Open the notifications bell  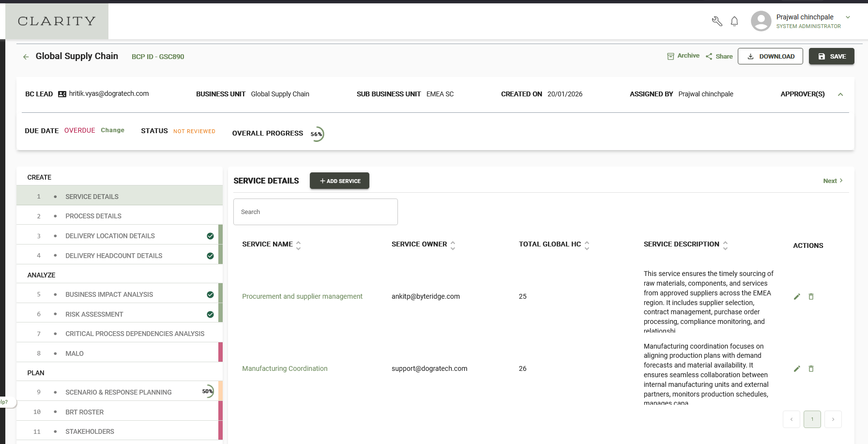pyautogui.click(x=734, y=21)
